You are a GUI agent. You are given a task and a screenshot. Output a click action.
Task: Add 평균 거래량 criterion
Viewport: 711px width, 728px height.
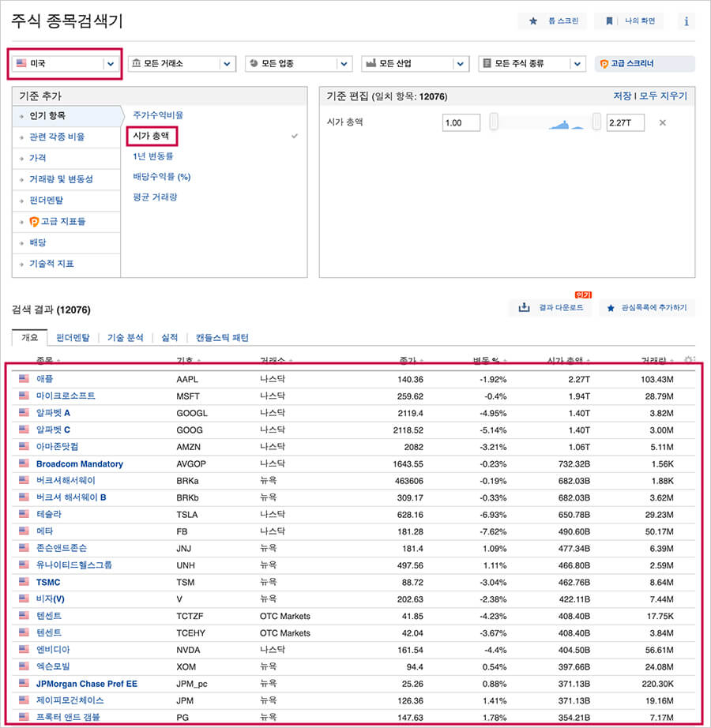155,197
